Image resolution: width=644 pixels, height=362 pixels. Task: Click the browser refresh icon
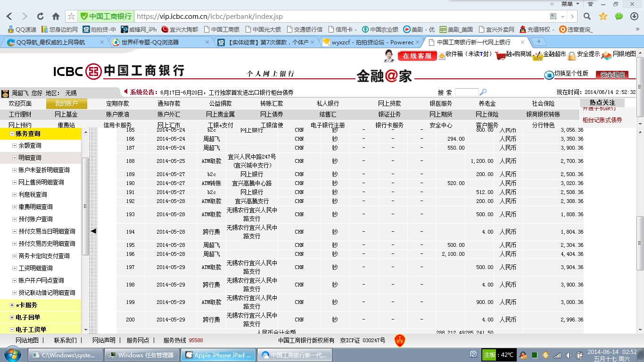(40, 17)
